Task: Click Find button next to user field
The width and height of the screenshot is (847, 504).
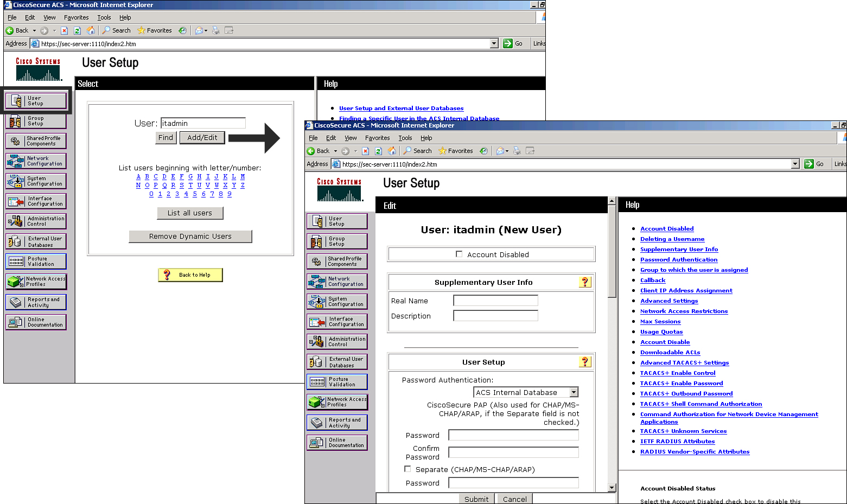Action: 165,137
